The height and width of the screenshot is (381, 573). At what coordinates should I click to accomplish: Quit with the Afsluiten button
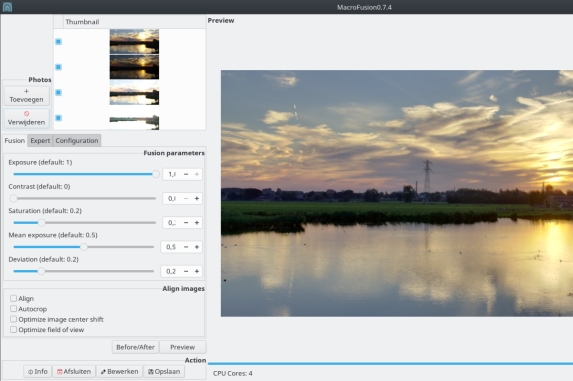74,372
